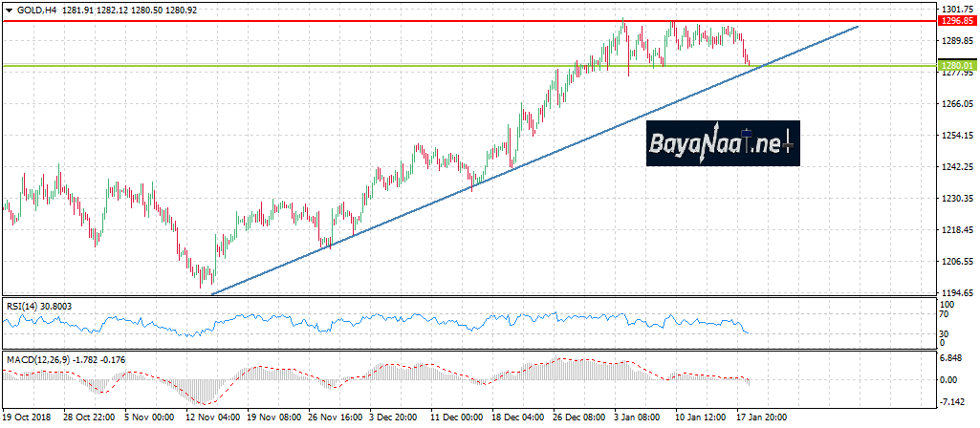Click the green 1280.01 price tag
This screenshot has width=980, height=428.
pos(956,65)
